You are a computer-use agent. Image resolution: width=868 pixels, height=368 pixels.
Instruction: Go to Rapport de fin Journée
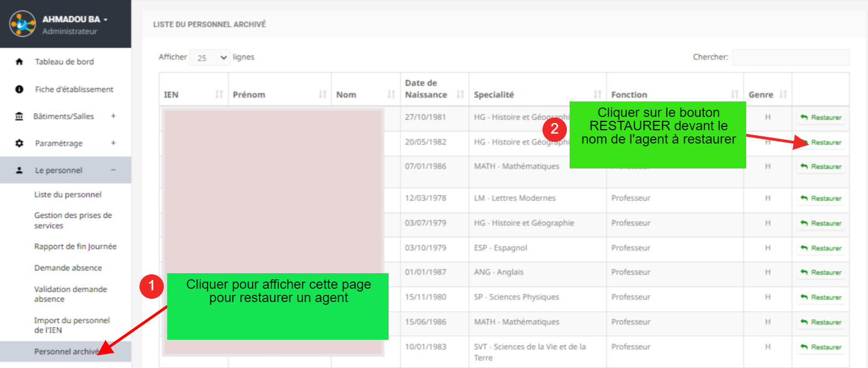click(x=75, y=247)
